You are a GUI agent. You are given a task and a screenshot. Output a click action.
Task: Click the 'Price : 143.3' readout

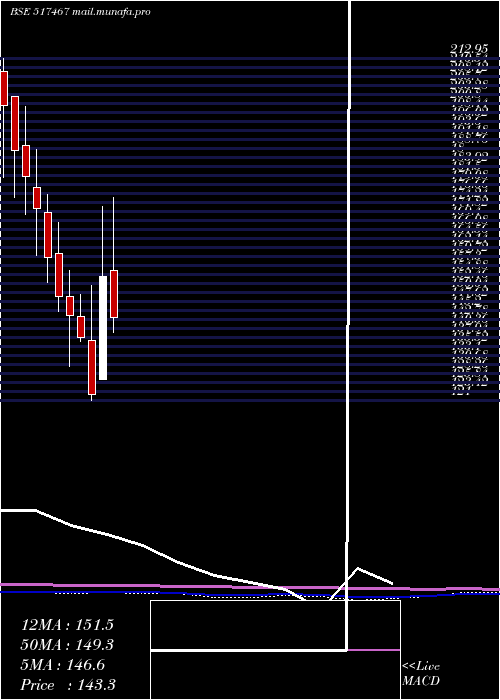pos(68,685)
